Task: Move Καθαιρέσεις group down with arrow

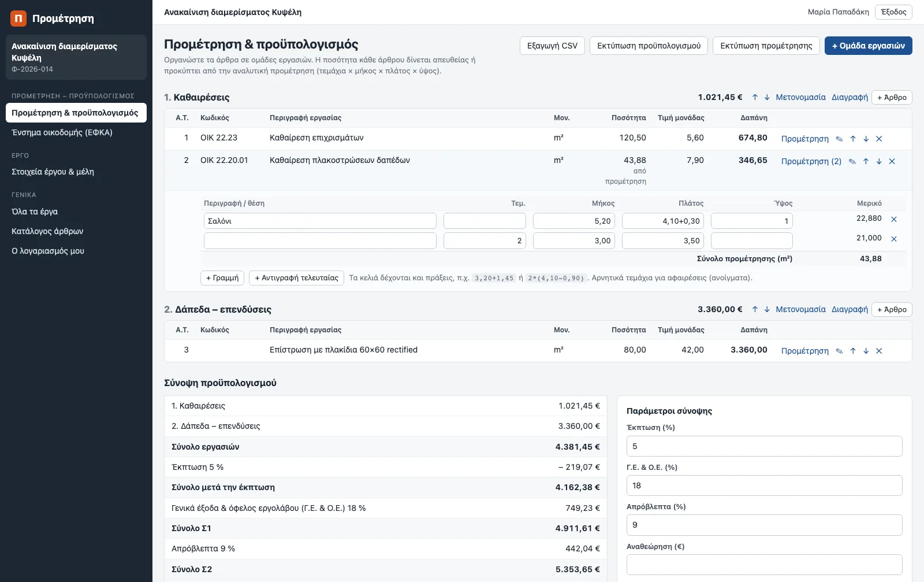Action: coord(767,97)
